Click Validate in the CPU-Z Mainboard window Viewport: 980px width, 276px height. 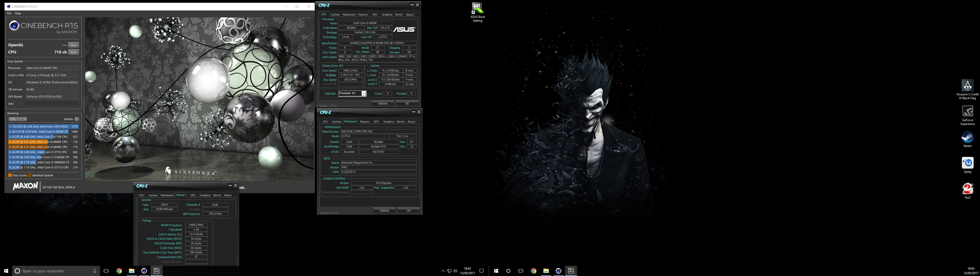pos(384,210)
